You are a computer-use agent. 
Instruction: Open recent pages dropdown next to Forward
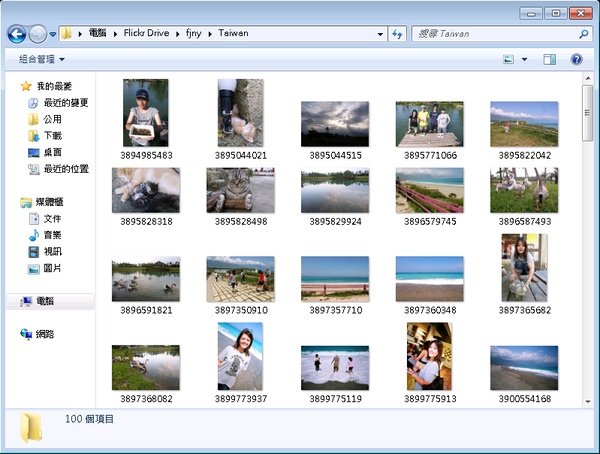pyautogui.click(x=53, y=34)
